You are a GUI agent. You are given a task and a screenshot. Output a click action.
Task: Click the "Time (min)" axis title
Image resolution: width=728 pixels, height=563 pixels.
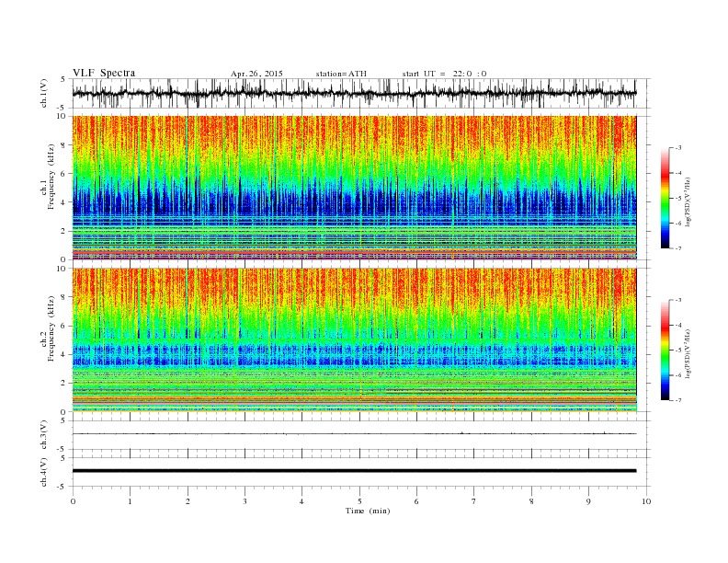[368, 511]
